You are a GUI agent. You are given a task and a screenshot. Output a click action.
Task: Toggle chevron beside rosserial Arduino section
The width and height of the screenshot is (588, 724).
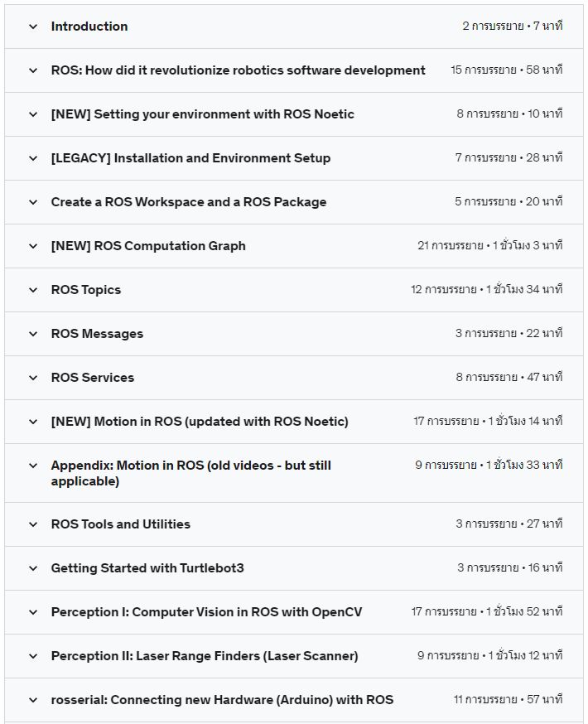tap(33, 700)
